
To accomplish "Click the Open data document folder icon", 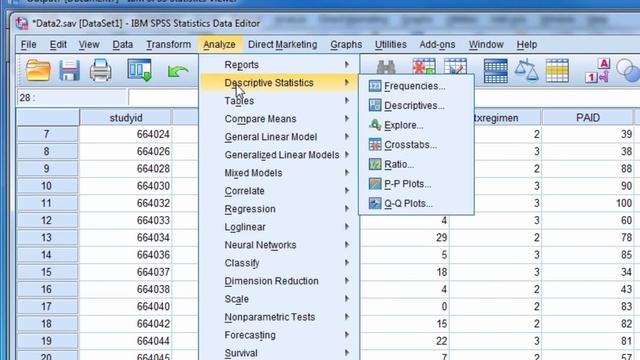I will tap(38, 70).
